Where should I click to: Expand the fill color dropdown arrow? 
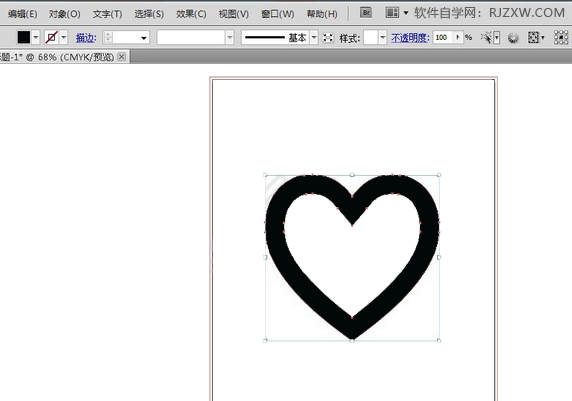point(36,37)
